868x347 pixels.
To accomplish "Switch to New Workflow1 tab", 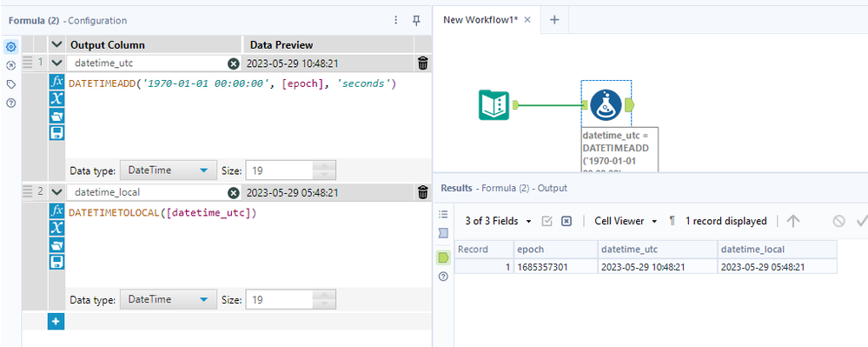I will (x=480, y=20).
